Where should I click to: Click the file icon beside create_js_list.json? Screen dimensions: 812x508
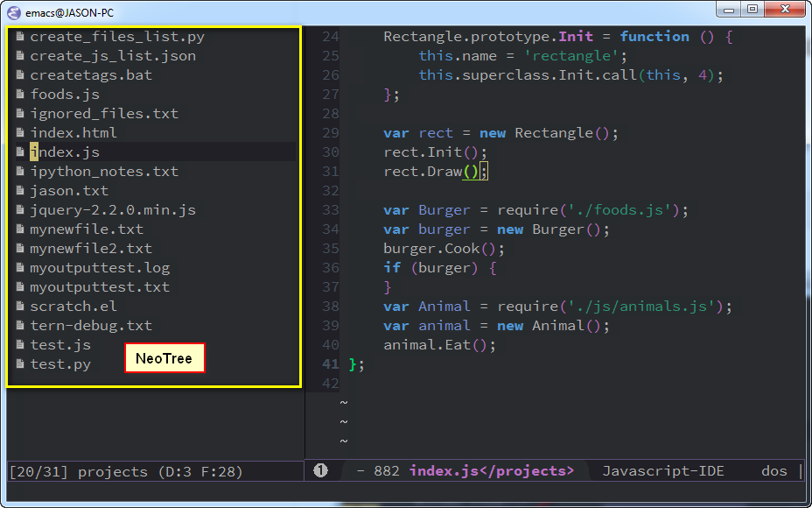[x=20, y=56]
